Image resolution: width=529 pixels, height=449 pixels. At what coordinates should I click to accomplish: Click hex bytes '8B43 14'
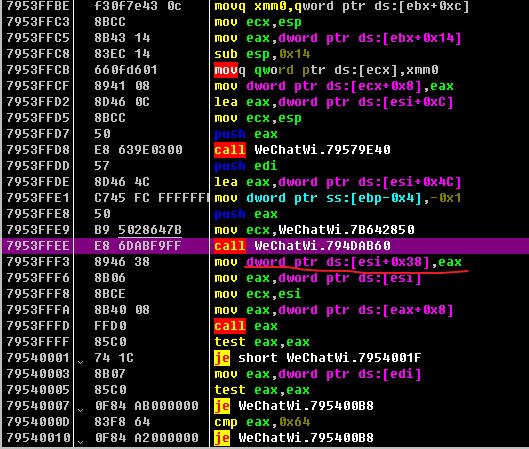122,38
